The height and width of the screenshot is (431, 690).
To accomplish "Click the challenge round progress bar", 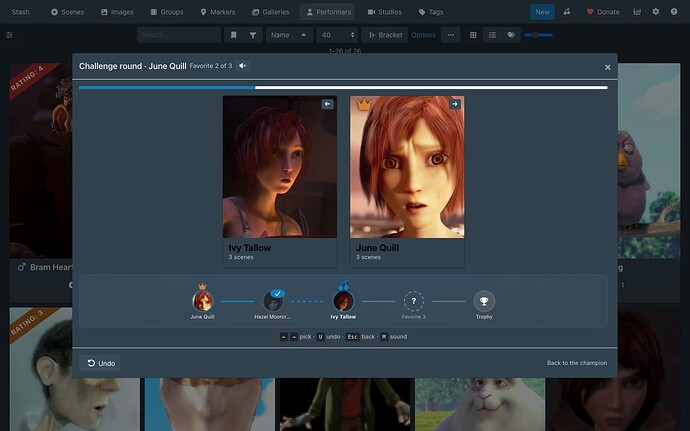I will coord(343,88).
